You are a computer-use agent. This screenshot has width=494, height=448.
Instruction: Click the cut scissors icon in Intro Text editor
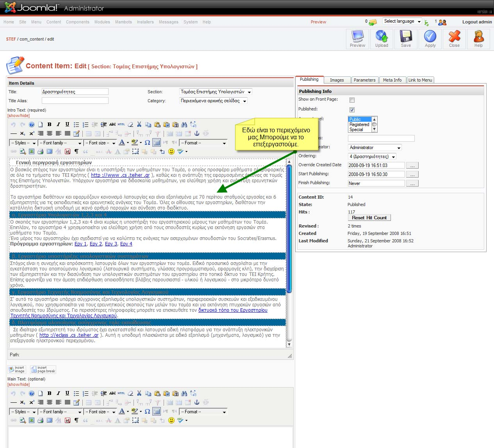139,124
